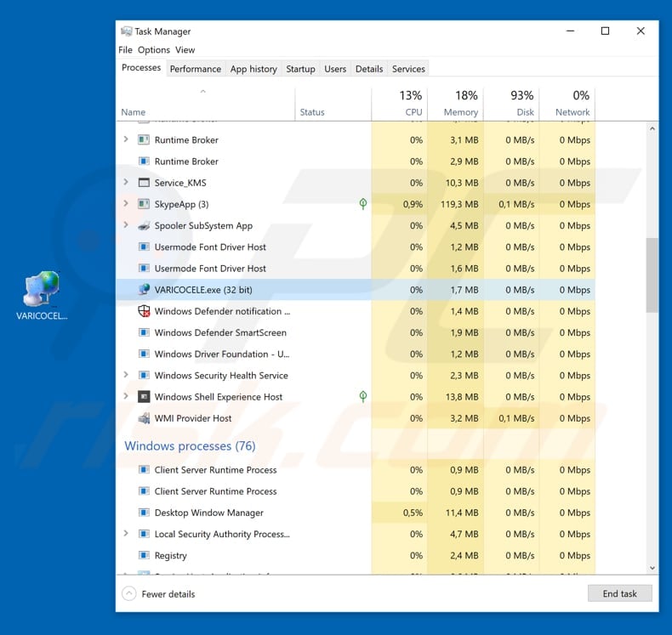The height and width of the screenshot is (635, 672).
Task: Click the Local Security Authority Process icon
Action: click(x=144, y=534)
